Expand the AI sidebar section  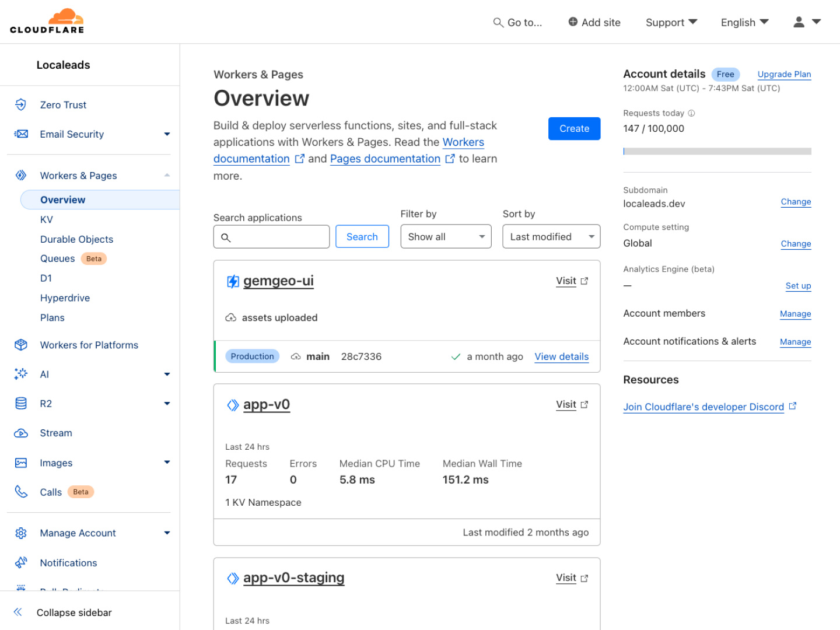(167, 374)
